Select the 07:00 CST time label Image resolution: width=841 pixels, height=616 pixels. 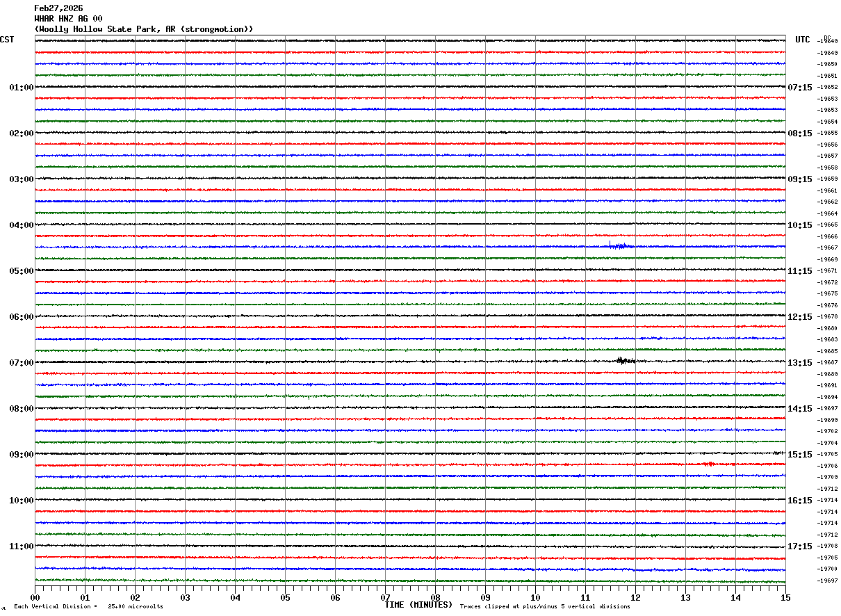[22, 363]
